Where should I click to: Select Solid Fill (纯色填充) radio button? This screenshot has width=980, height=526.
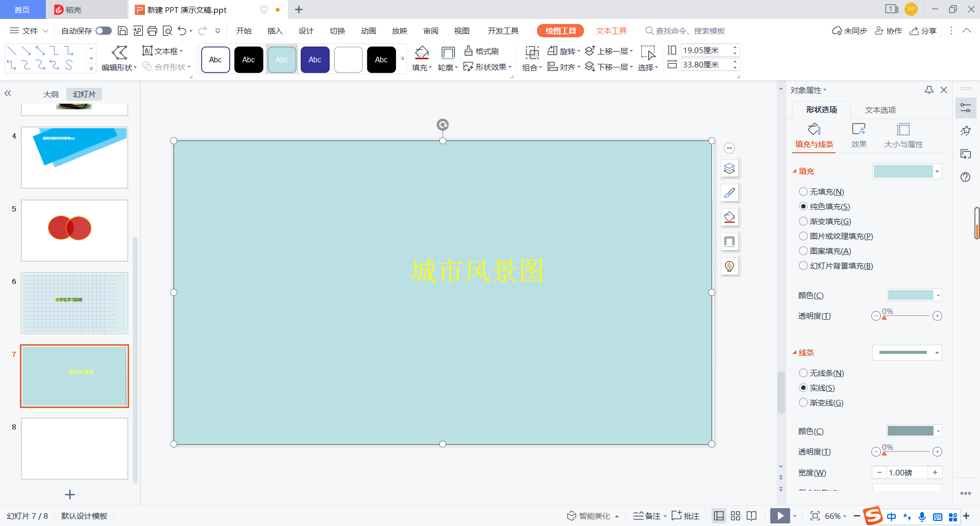[803, 206]
